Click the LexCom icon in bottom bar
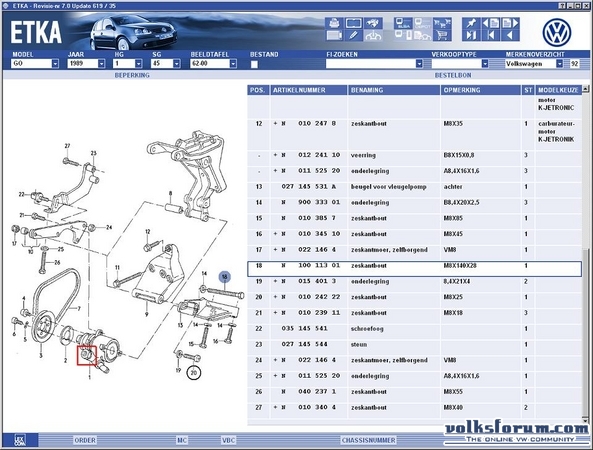This screenshot has width=593, height=450. coord(20,440)
